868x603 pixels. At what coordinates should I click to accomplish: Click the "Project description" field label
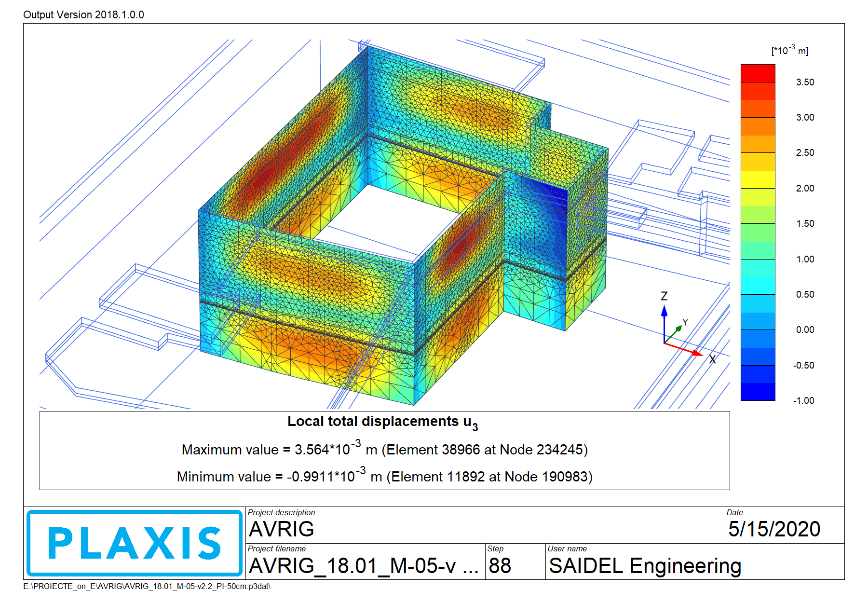281,512
